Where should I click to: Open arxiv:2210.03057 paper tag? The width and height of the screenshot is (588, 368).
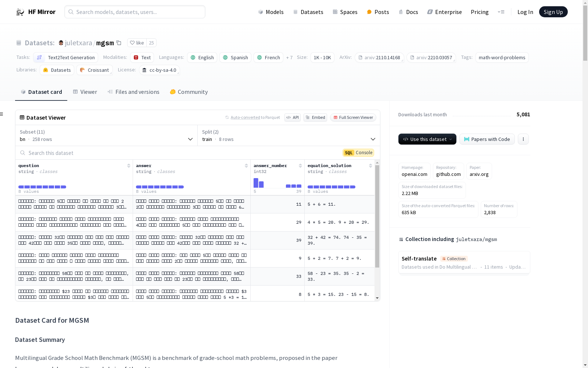pos(431,57)
